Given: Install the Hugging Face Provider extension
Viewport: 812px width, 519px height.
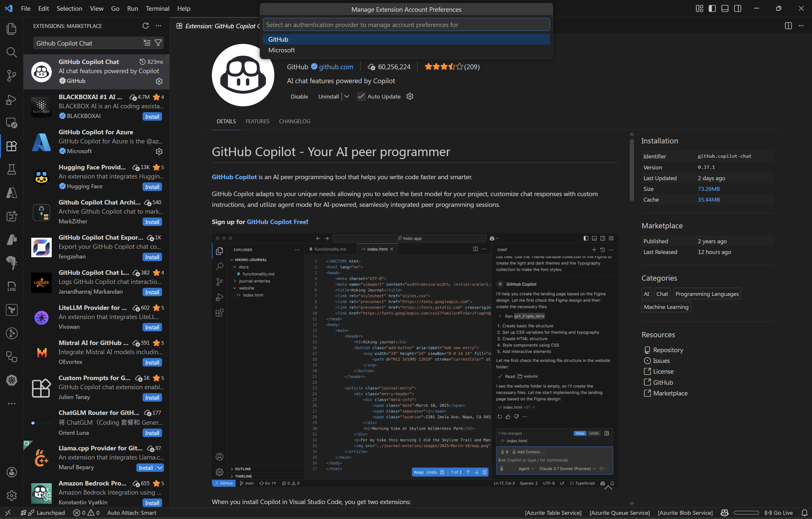Looking at the screenshot, I should click(152, 187).
